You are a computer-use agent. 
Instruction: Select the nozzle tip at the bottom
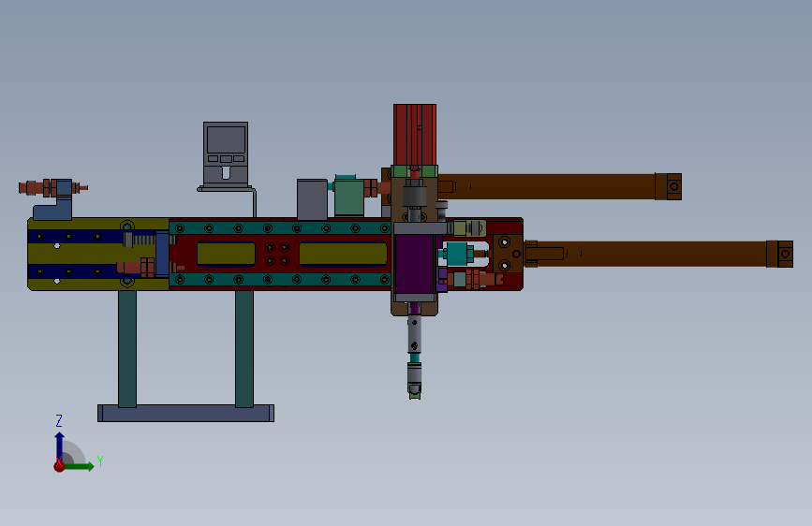tap(414, 390)
